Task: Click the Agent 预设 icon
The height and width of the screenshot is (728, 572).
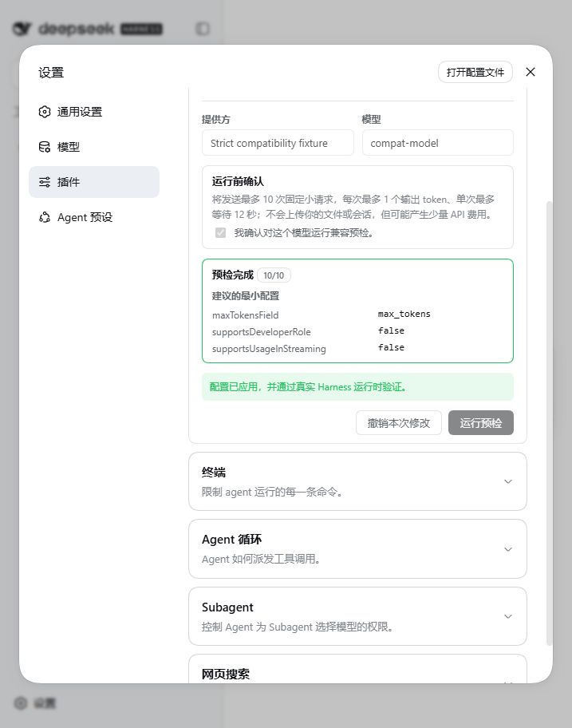Action: click(45, 217)
